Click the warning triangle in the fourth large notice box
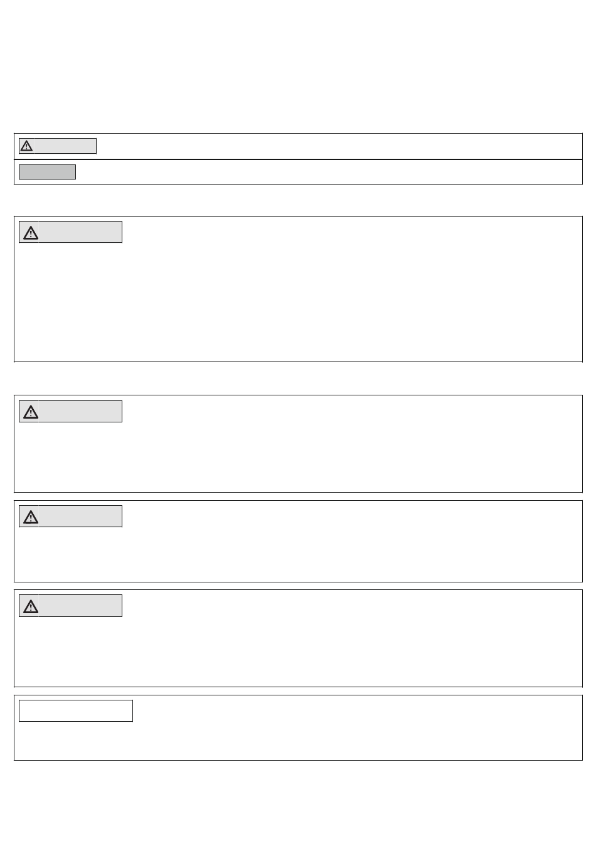The width and height of the screenshot is (596, 868). click(x=31, y=607)
